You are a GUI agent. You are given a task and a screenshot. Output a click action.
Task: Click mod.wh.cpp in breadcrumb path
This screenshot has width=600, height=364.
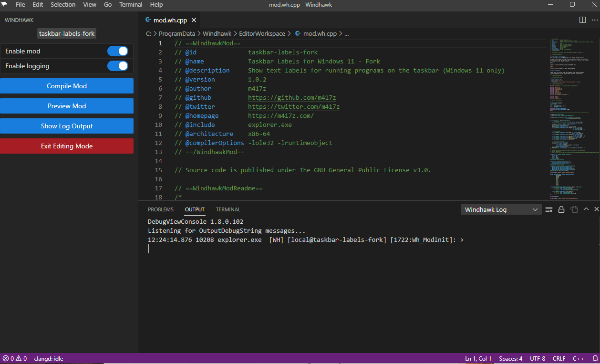[x=320, y=34]
